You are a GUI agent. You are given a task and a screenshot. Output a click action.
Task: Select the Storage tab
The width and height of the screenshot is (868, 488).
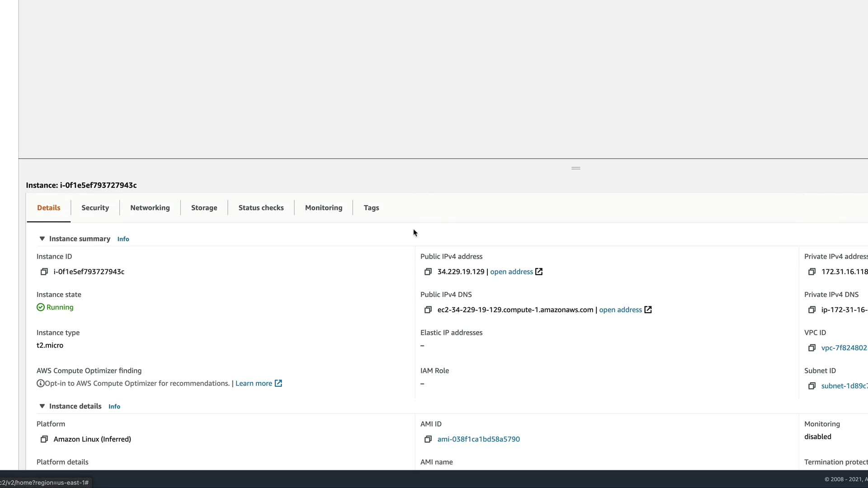[204, 208]
